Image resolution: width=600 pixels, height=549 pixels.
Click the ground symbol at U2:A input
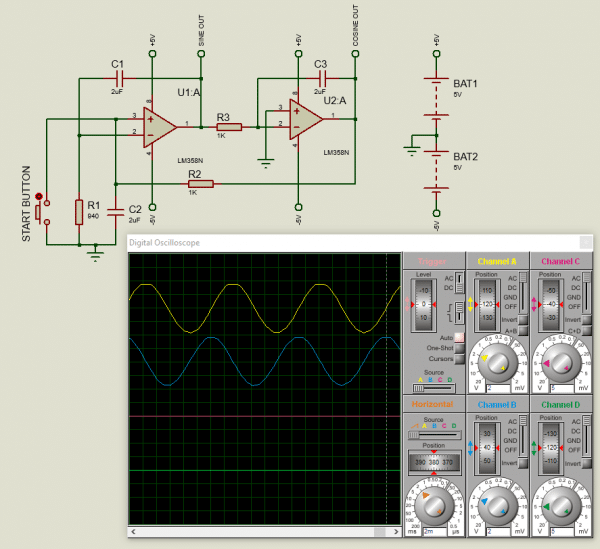pos(266,164)
